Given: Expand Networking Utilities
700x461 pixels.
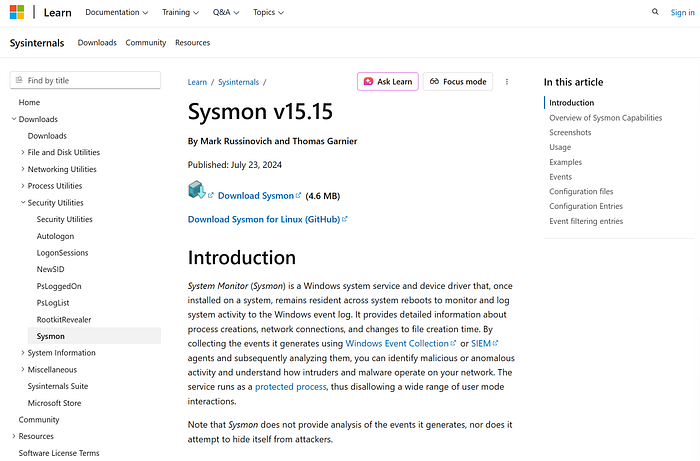Looking at the screenshot, I should 23,169.
